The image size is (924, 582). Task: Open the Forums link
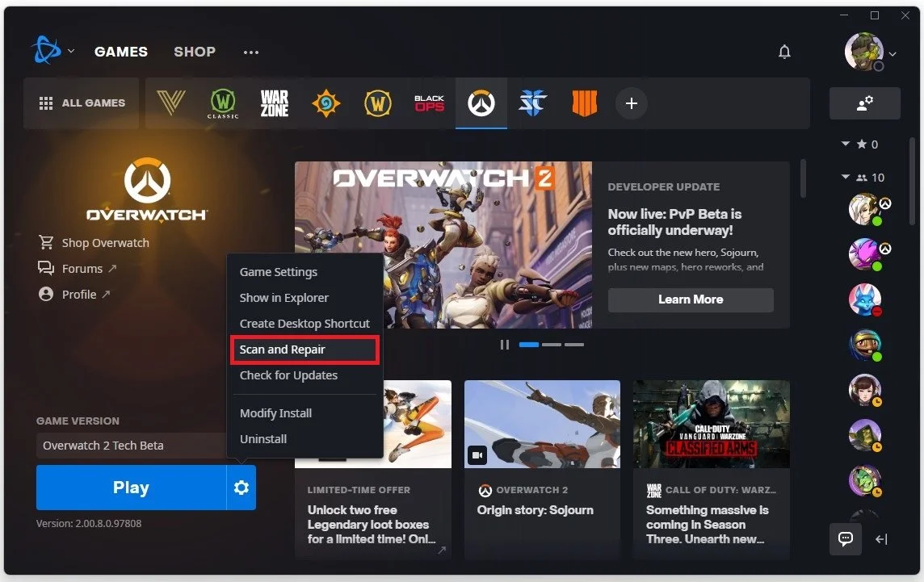coord(78,269)
